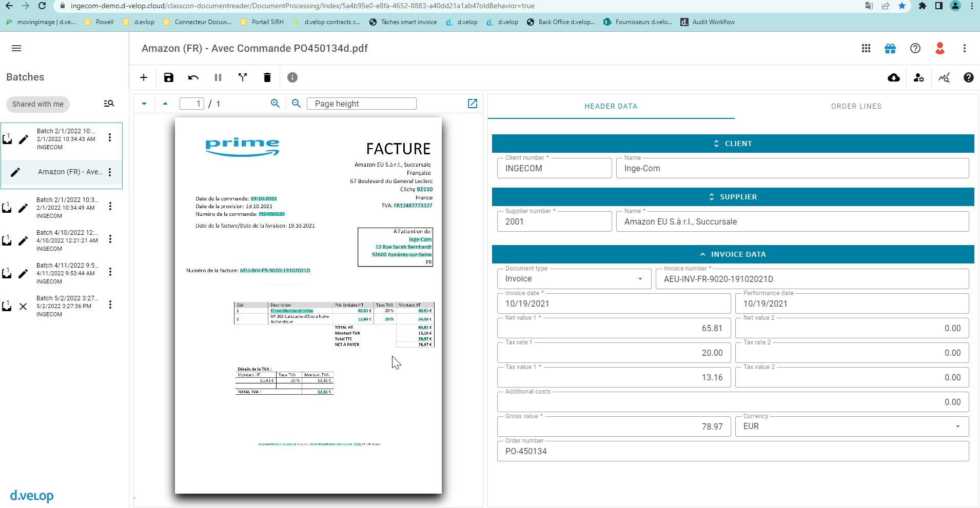
Task: Click supplier Name field Amazon EU
Action: click(793, 221)
